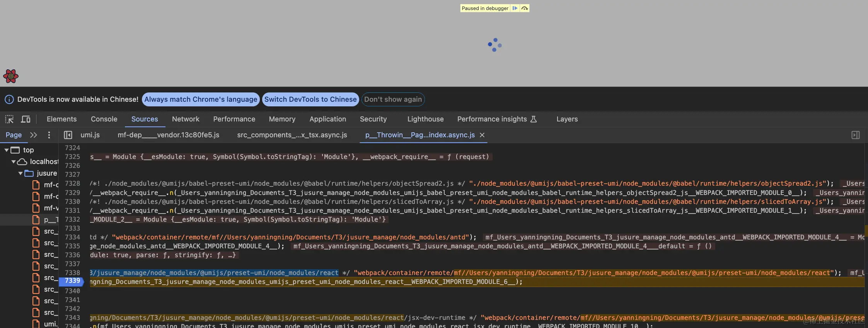Open umi.js file tab
The image size is (868, 328).
point(90,135)
